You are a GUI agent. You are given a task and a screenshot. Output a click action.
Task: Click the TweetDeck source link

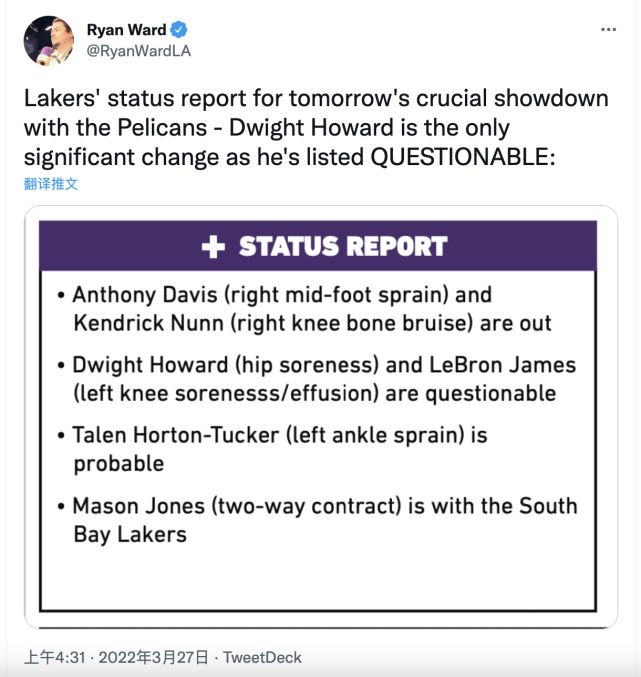tap(262, 657)
